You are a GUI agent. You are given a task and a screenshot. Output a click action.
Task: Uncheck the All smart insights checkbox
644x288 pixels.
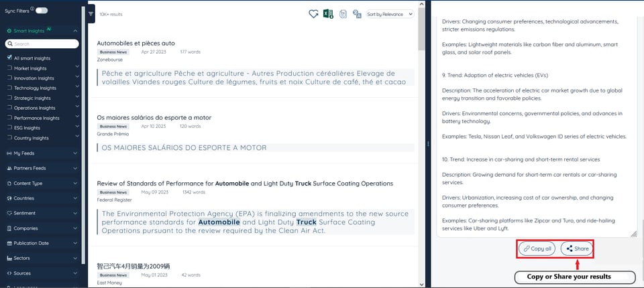9,58
